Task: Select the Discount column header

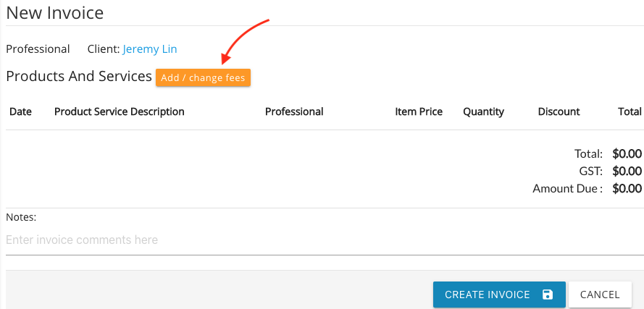Action: (x=559, y=111)
